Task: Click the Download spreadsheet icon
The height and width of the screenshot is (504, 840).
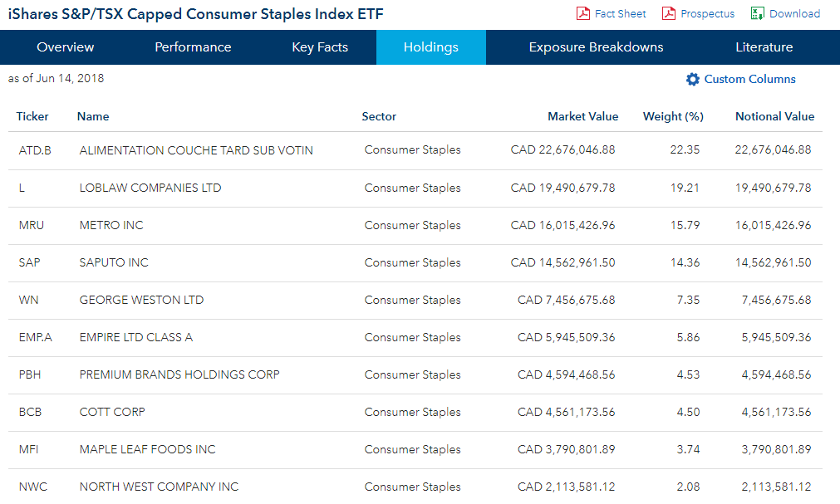Action: pos(757,13)
